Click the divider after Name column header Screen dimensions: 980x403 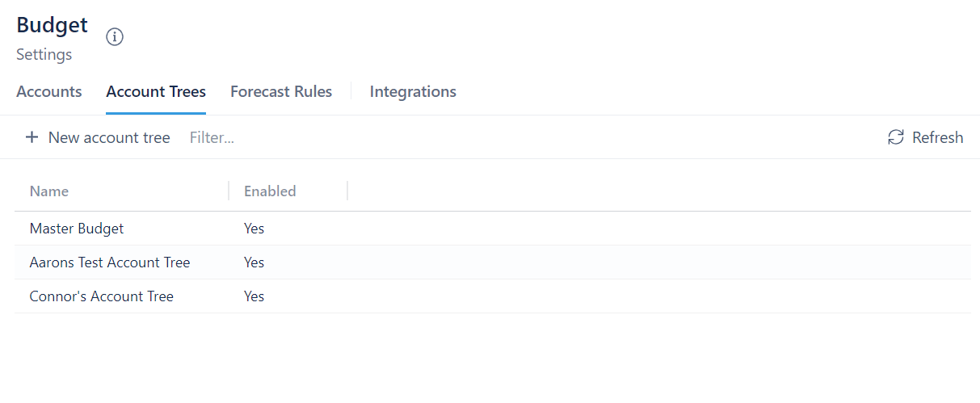pos(229,191)
